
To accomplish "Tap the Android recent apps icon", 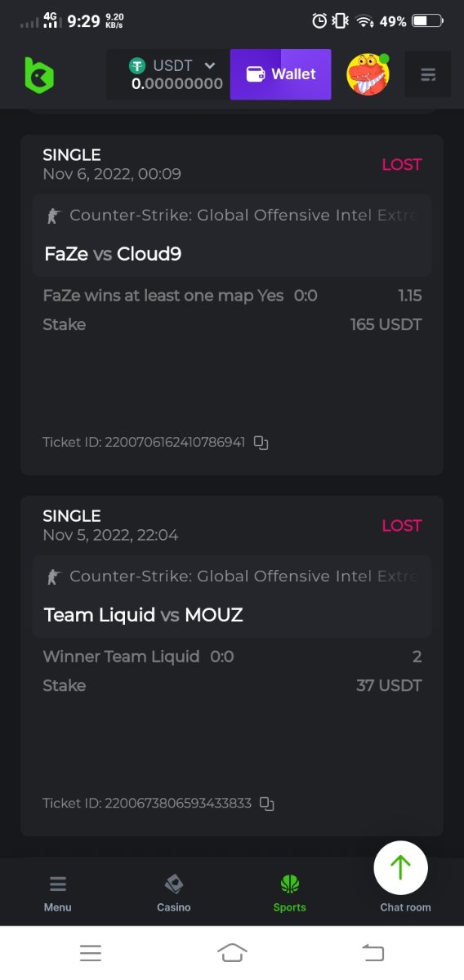I will click(91, 952).
